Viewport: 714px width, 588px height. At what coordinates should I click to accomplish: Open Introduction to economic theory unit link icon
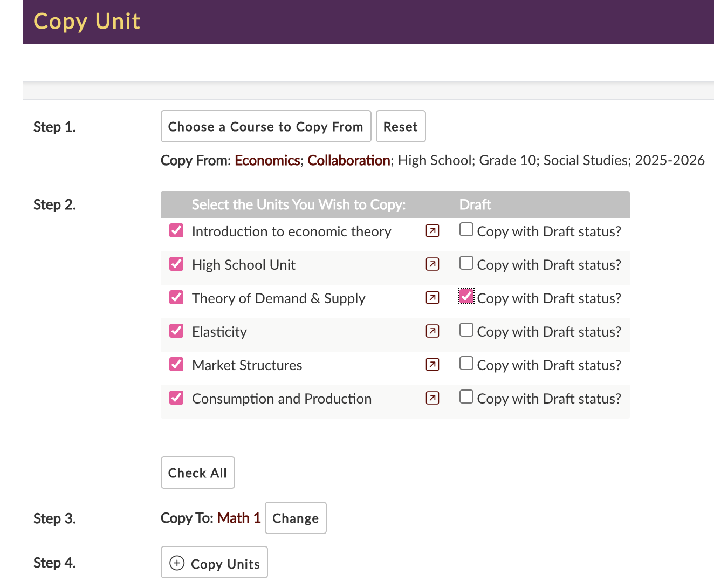[432, 231]
